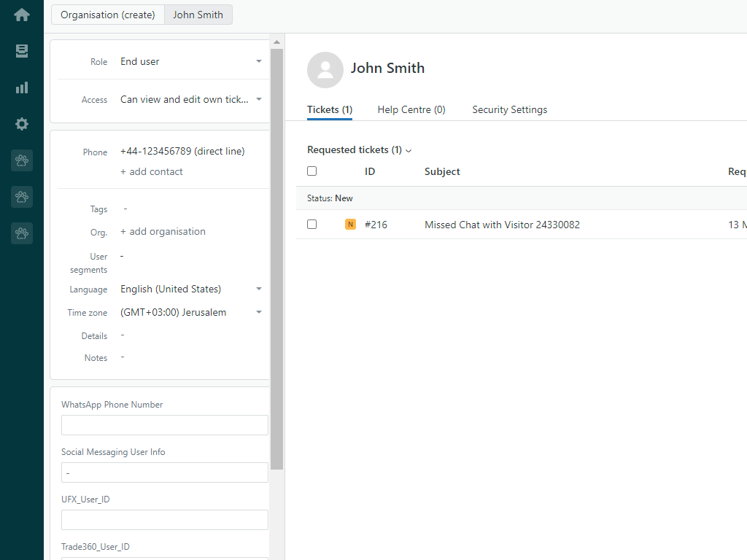Open the Admin settings gear icon
Viewport: 747px width, 560px height.
pyautogui.click(x=22, y=124)
